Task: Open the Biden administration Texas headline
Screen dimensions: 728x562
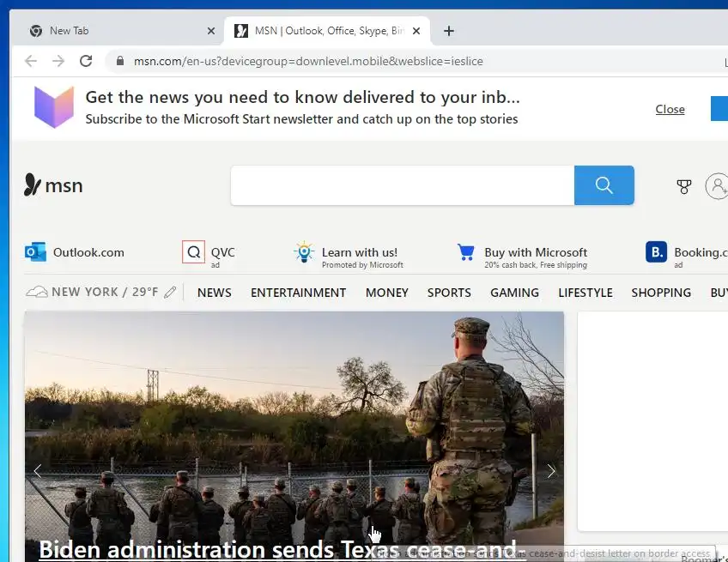Action: 282,549
